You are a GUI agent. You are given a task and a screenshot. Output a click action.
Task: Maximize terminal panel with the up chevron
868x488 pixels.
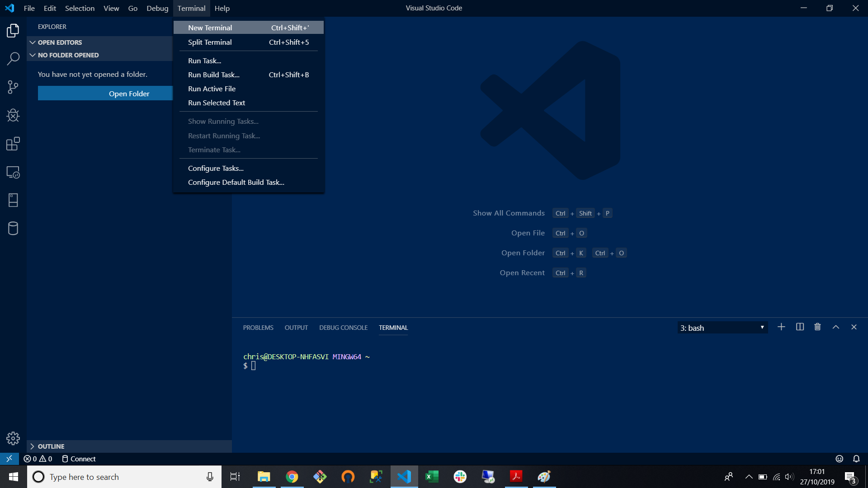(x=836, y=327)
